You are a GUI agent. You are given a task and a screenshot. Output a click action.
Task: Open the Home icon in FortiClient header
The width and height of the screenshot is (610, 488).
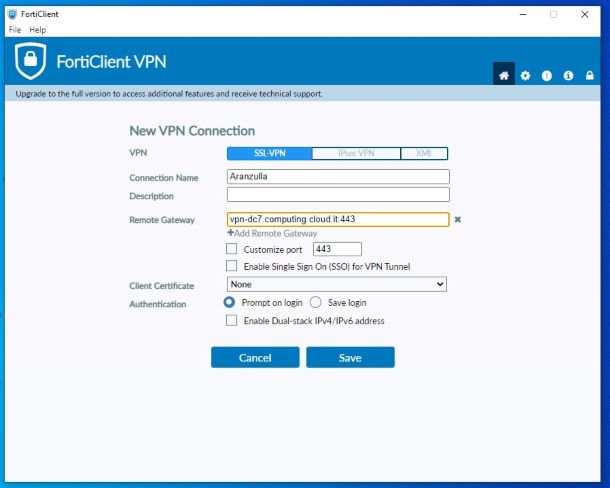[x=504, y=75]
